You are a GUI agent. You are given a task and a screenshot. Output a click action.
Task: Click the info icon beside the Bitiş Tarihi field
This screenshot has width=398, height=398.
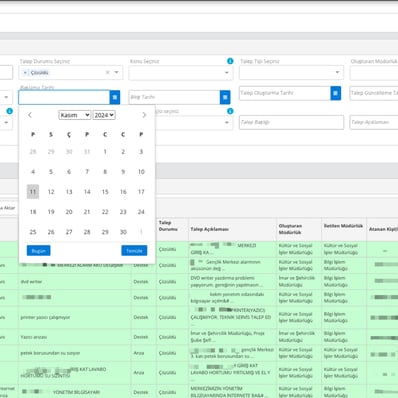pyautogui.click(x=230, y=111)
